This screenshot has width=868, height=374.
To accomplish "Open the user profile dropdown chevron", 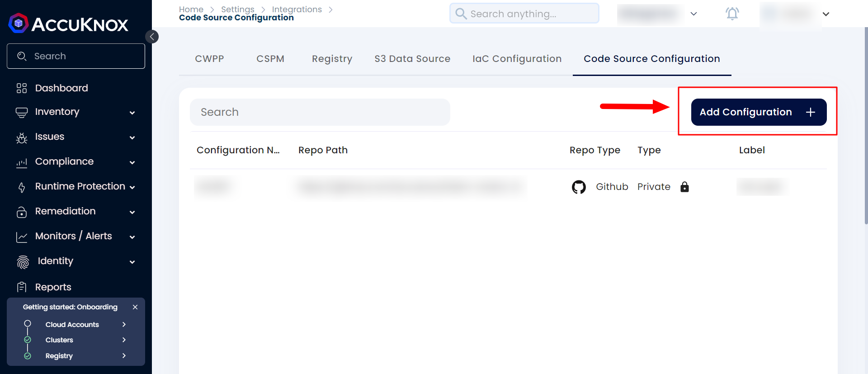I will click(x=826, y=14).
